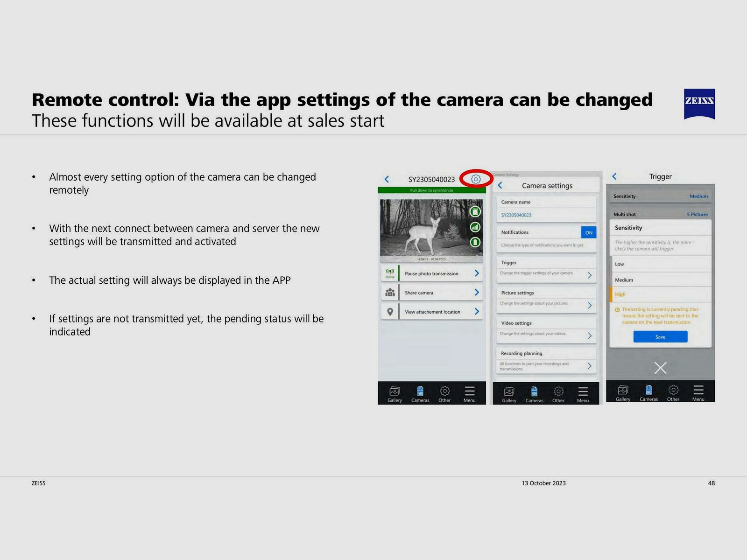Toggle the Notifications ON switch
This screenshot has height=560, width=747.
point(589,232)
